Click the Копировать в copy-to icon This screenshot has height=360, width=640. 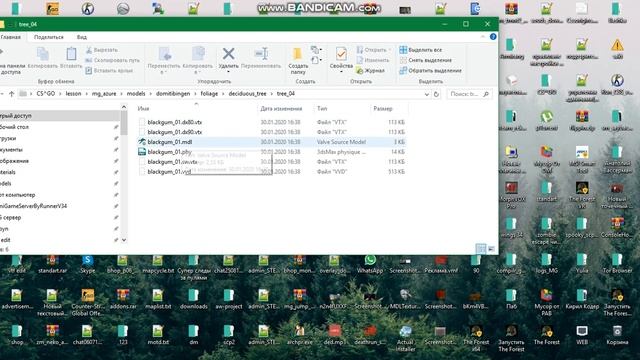pyautogui.click(x=198, y=54)
